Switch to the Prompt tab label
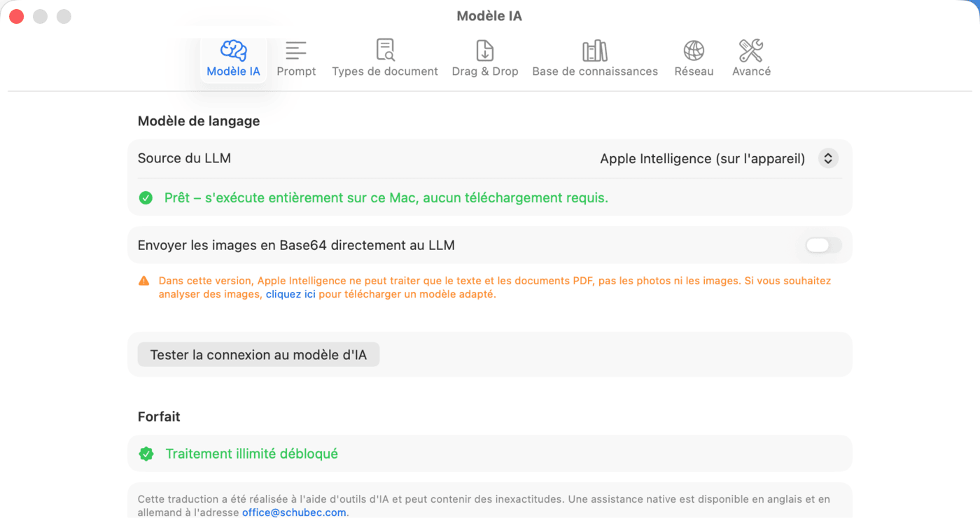980x530 pixels. (296, 71)
